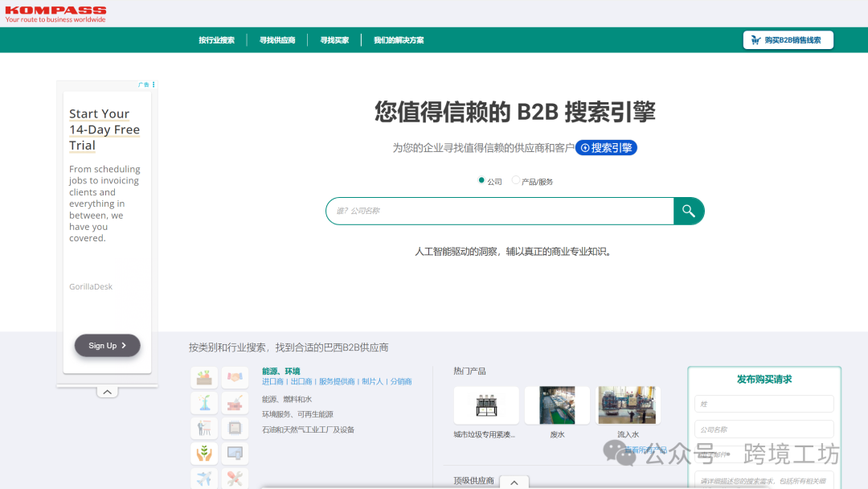Switch to the 产品/服务 radio option

coord(515,181)
